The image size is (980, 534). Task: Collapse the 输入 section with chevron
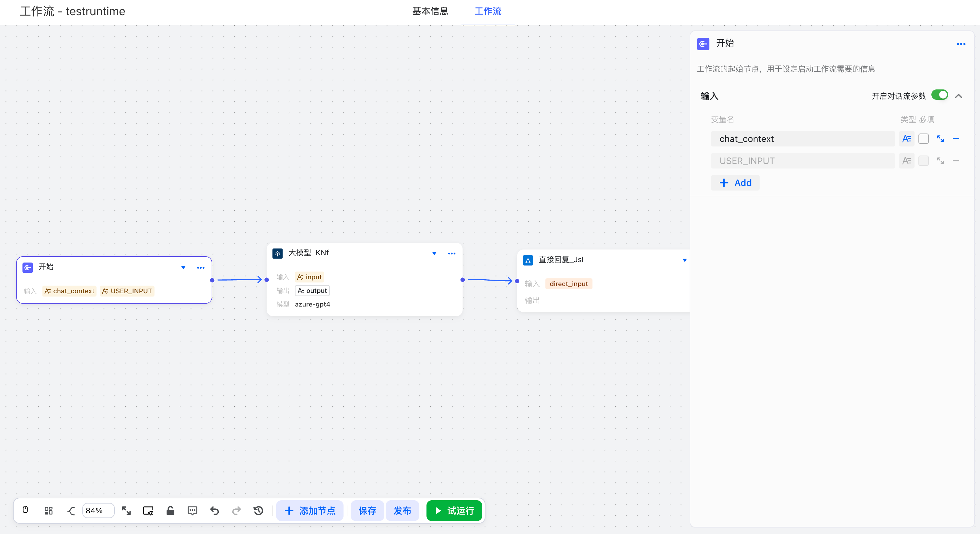(x=958, y=96)
